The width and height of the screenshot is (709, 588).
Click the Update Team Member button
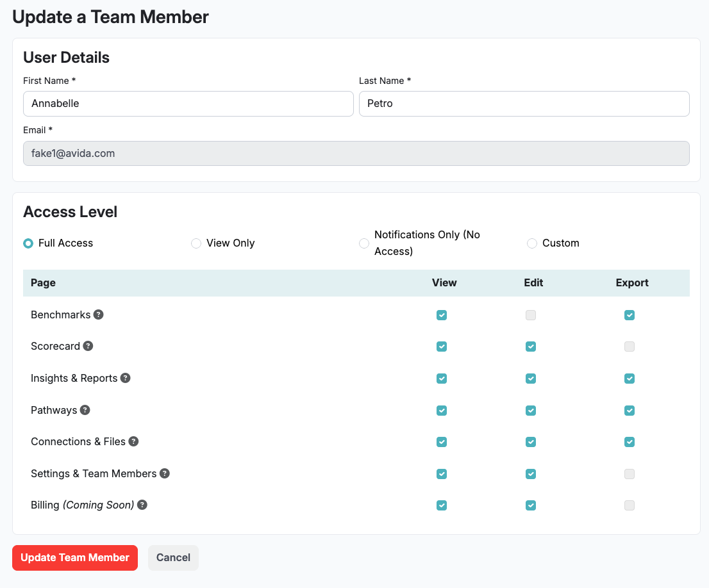[x=75, y=558]
